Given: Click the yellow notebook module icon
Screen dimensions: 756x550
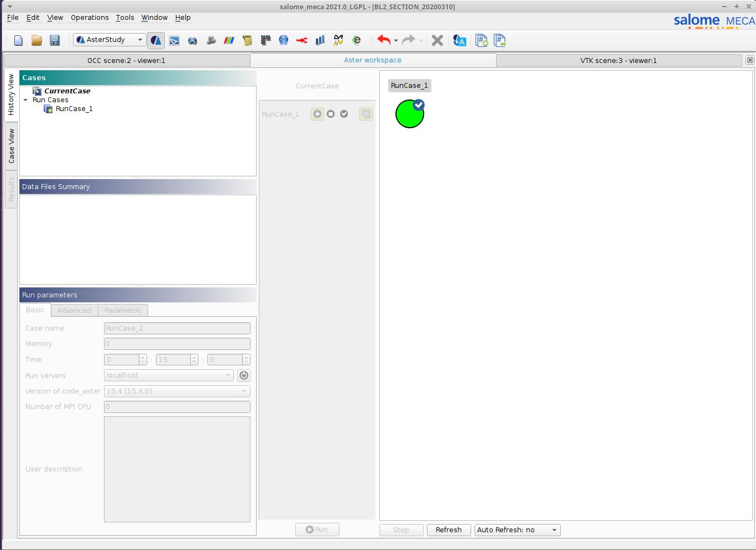Looking at the screenshot, I should point(247,40).
